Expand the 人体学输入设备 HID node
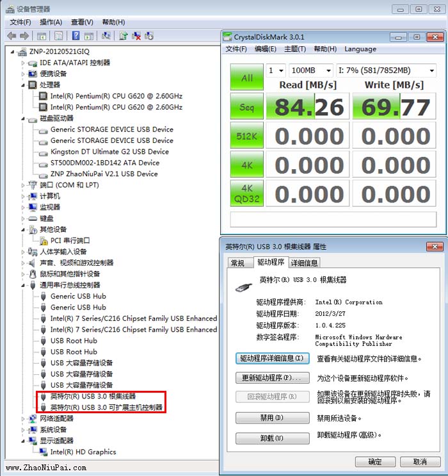448x476 pixels. tap(23, 252)
